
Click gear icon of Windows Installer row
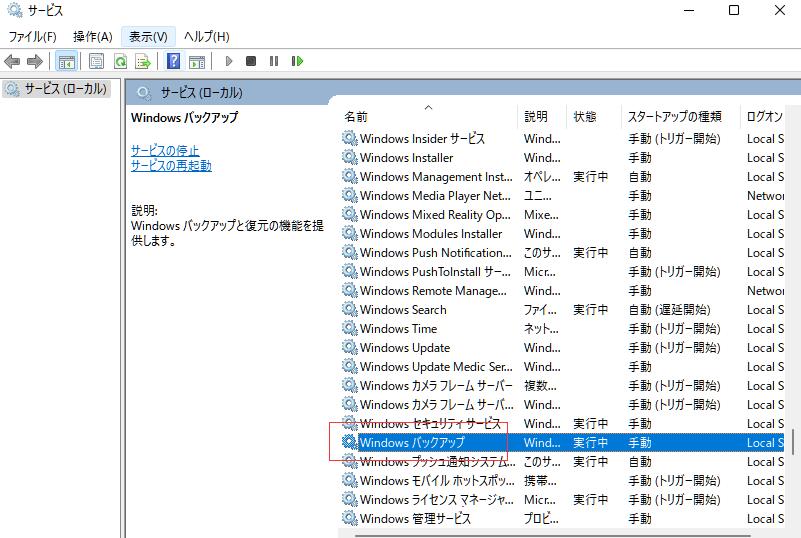(349, 157)
